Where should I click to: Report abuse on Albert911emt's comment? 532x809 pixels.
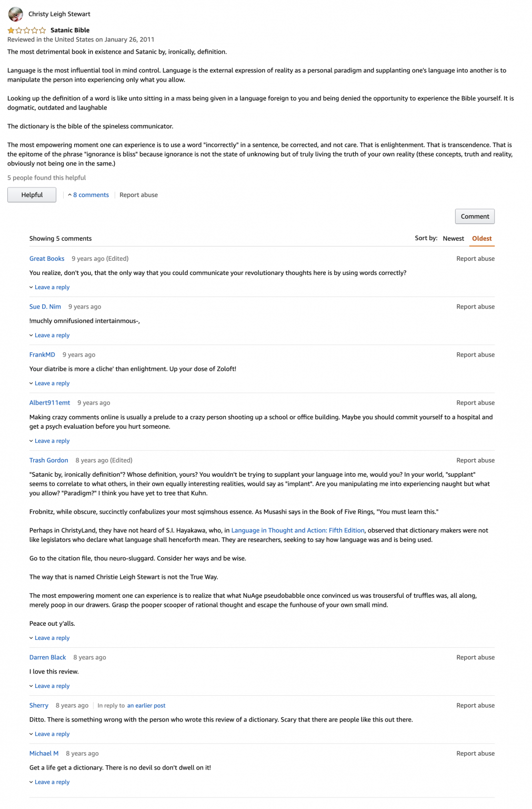click(x=475, y=402)
